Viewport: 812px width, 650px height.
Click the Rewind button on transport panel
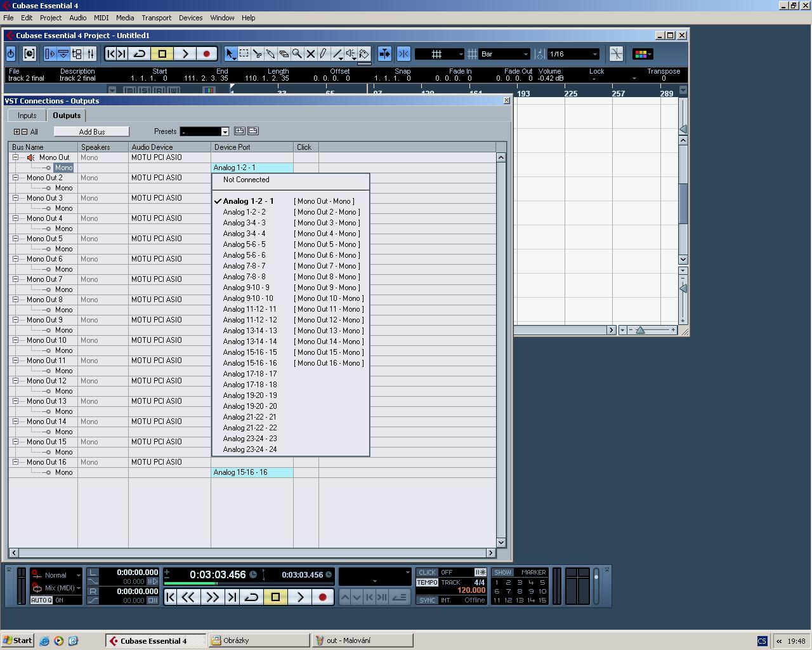coord(188,597)
